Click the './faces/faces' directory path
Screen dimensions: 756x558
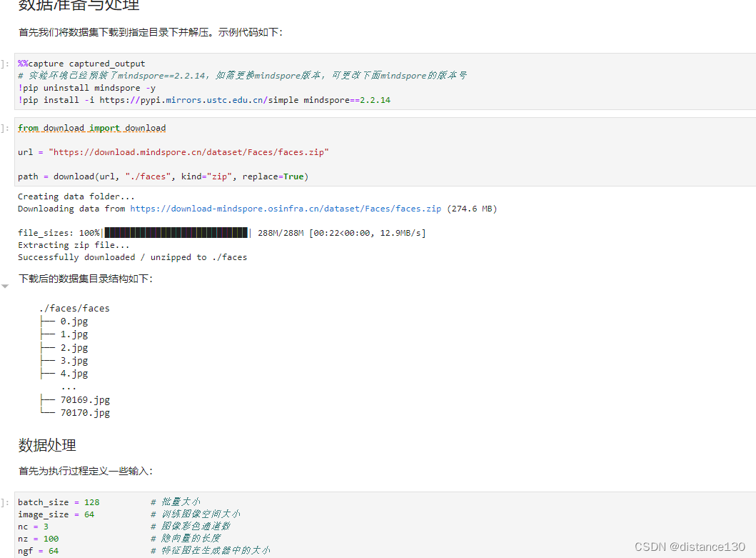75,308
